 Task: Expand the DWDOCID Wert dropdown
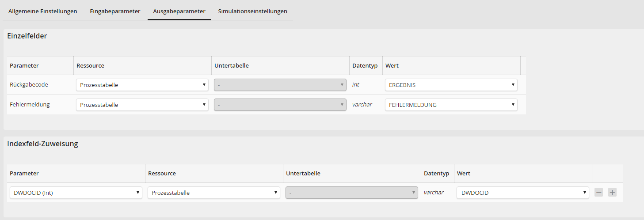[x=522, y=193]
